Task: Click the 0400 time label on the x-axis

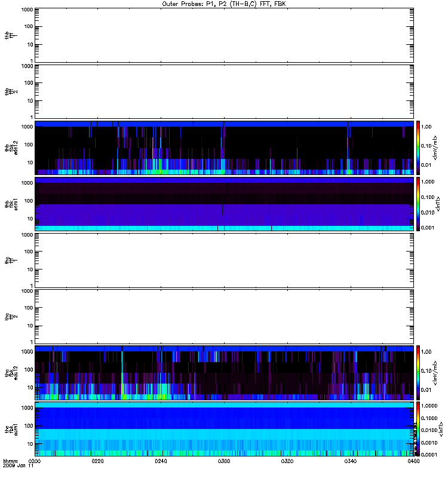Action: (413, 461)
